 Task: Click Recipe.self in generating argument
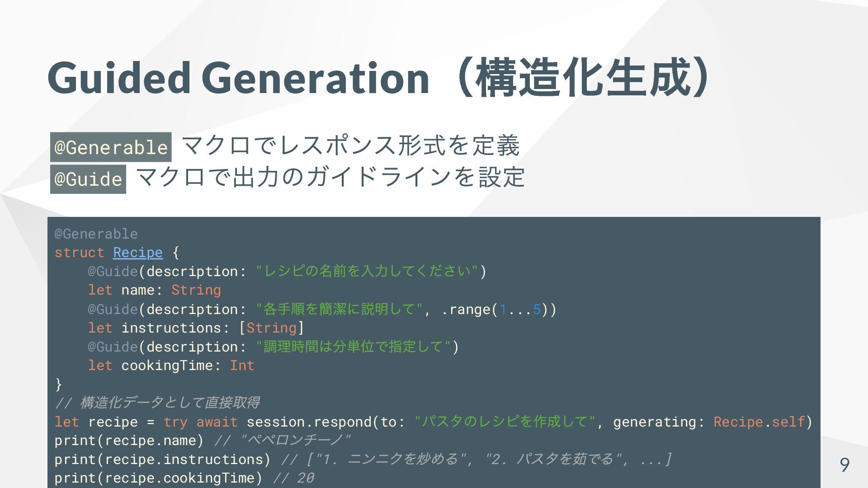[x=759, y=422]
